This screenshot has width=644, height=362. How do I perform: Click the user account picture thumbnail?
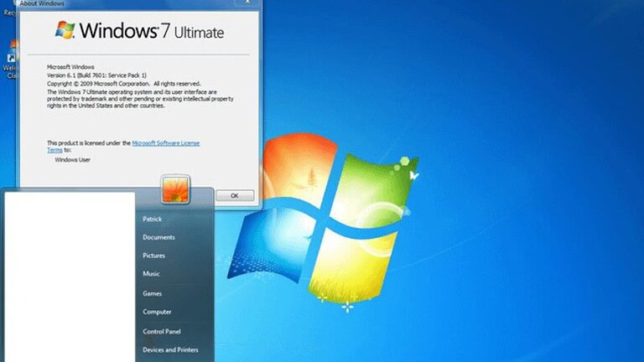click(175, 189)
